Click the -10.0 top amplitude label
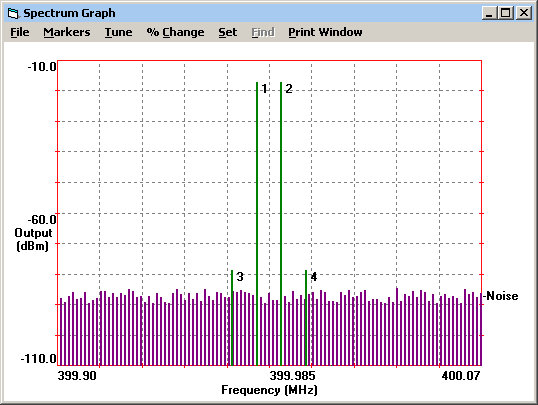Image resolution: width=538 pixels, height=405 pixels. click(42, 67)
